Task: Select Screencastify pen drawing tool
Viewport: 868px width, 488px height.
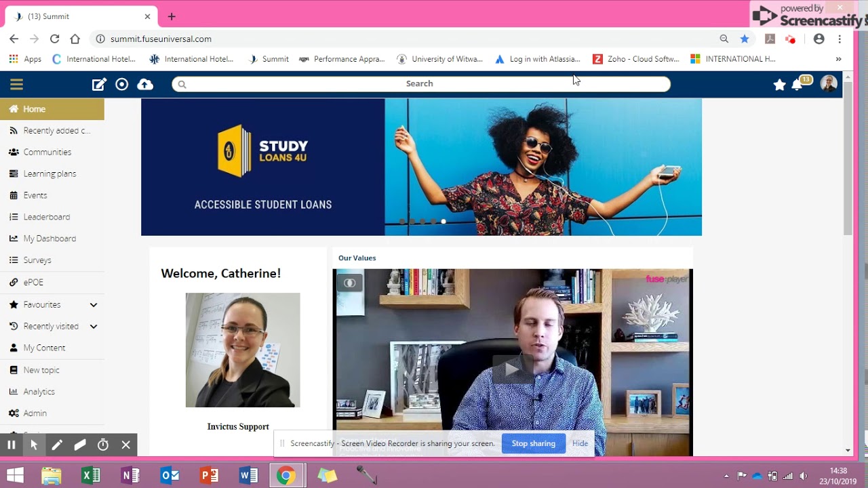Action: [x=57, y=445]
